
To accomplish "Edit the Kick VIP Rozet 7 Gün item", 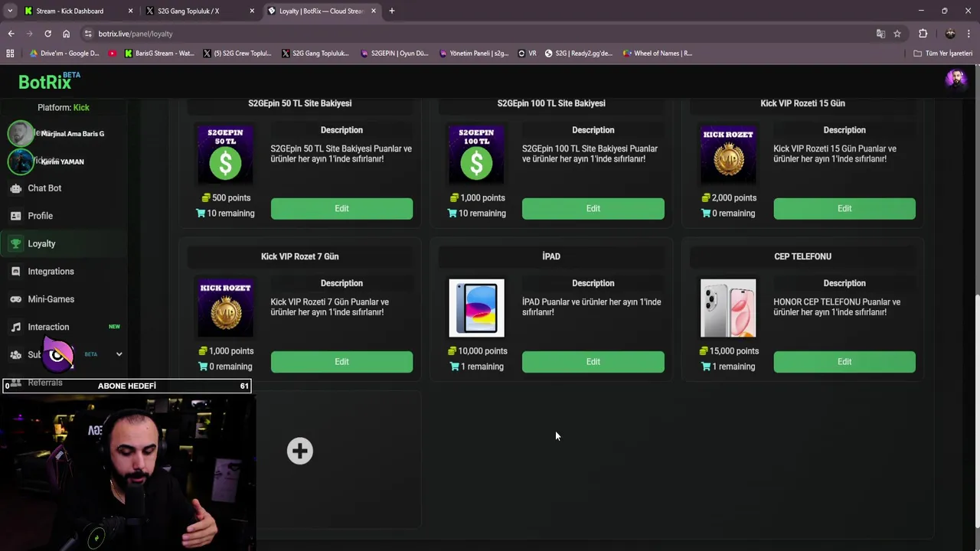I will tap(341, 361).
